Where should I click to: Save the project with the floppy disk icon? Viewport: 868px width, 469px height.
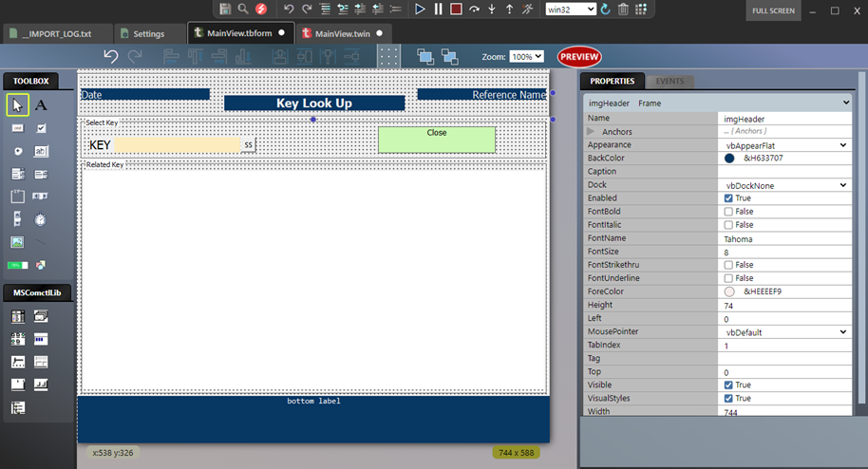[x=225, y=9]
